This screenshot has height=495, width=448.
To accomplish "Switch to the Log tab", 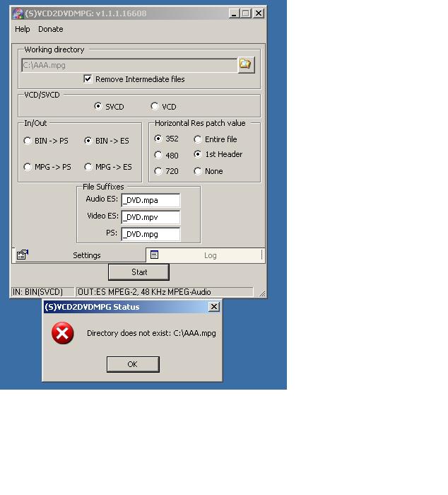I will click(204, 255).
